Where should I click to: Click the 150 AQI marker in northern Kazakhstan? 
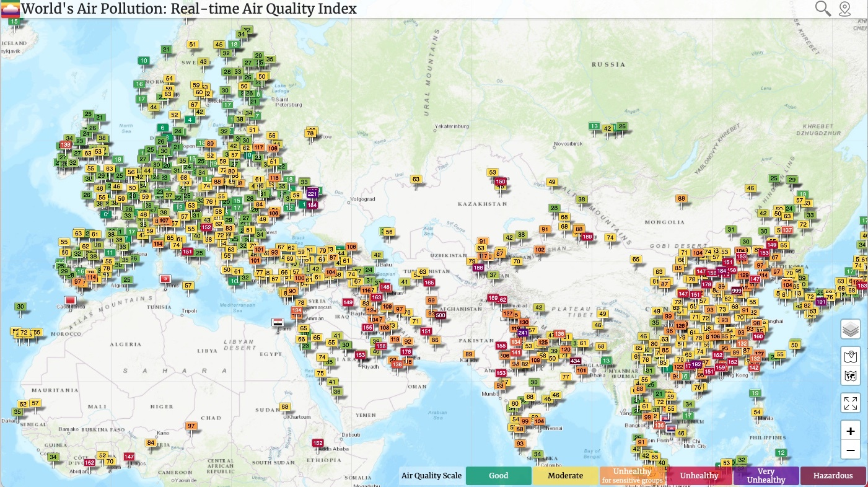[501, 182]
